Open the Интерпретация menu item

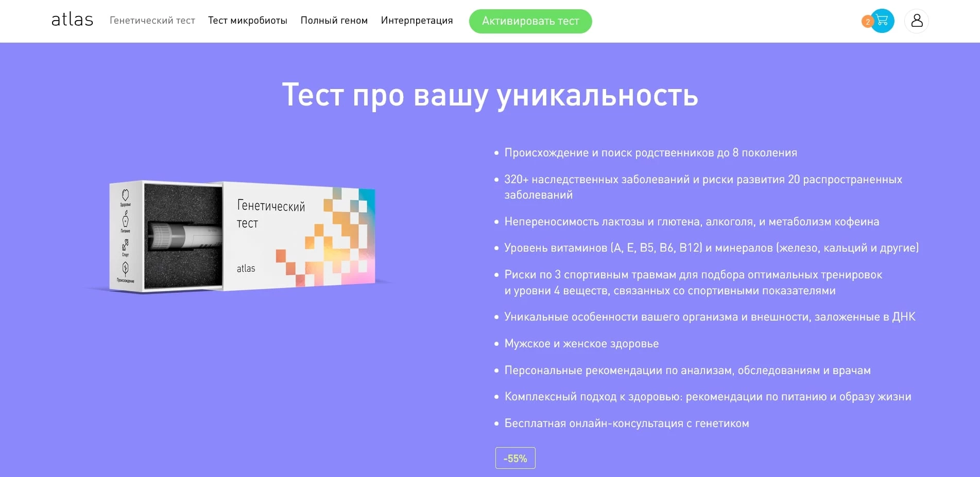[x=417, y=21]
